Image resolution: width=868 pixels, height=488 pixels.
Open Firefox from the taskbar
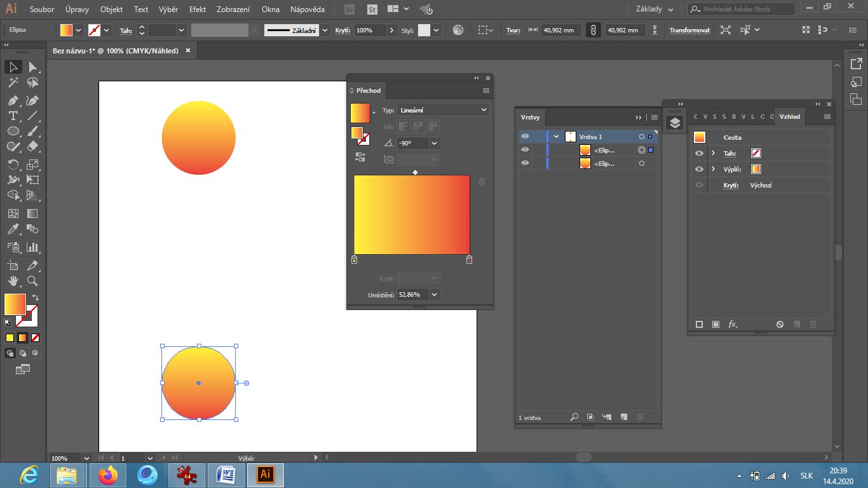[x=108, y=475]
